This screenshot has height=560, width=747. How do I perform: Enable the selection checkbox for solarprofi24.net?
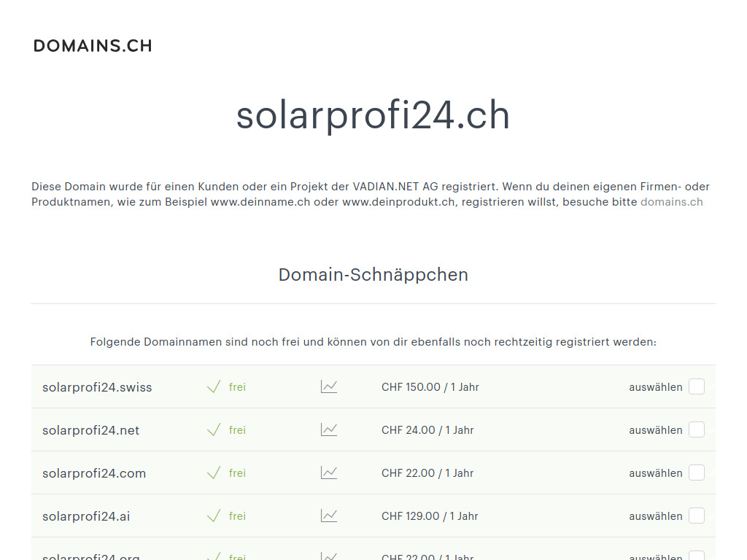tap(697, 429)
